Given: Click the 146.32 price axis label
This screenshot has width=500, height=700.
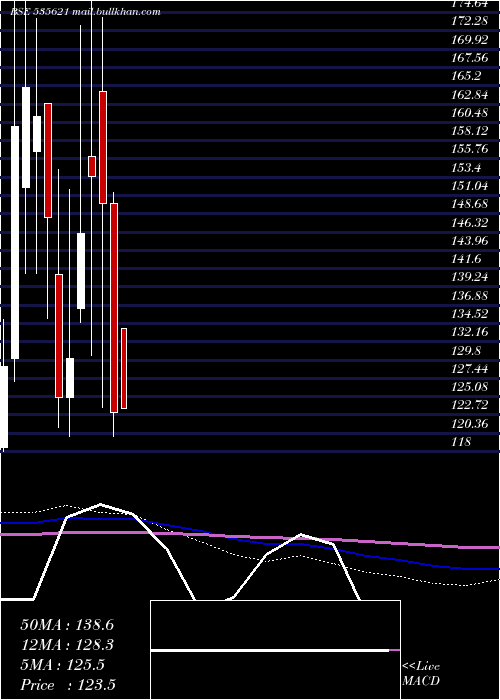Looking at the screenshot, I should (x=469, y=222).
